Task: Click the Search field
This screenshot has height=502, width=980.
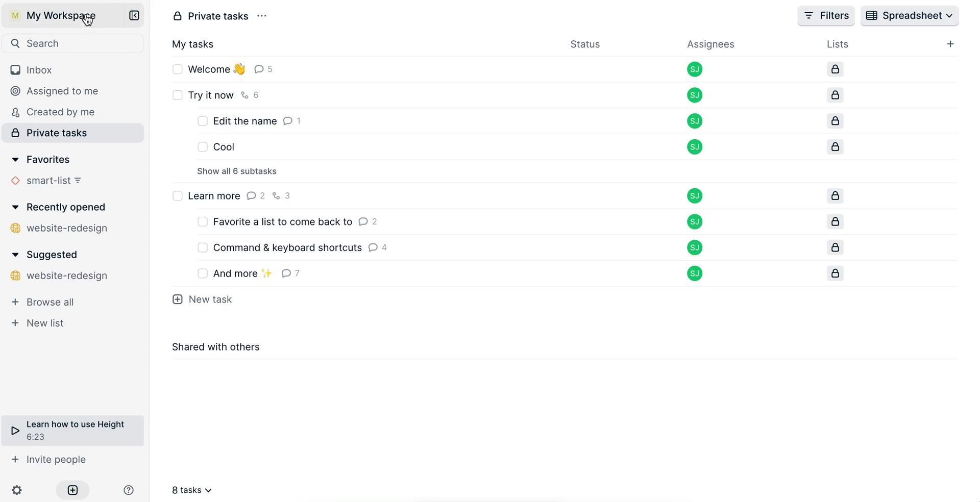Action: (72, 43)
